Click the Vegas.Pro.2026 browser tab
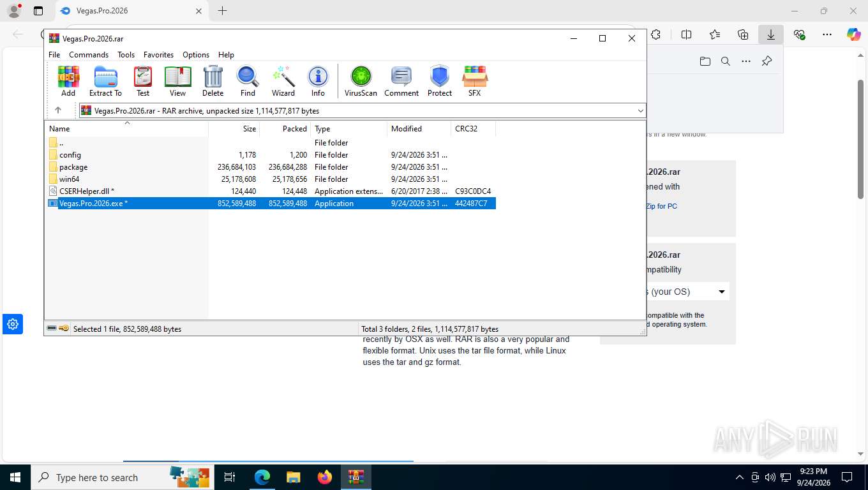The image size is (868, 490). point(131,11)
